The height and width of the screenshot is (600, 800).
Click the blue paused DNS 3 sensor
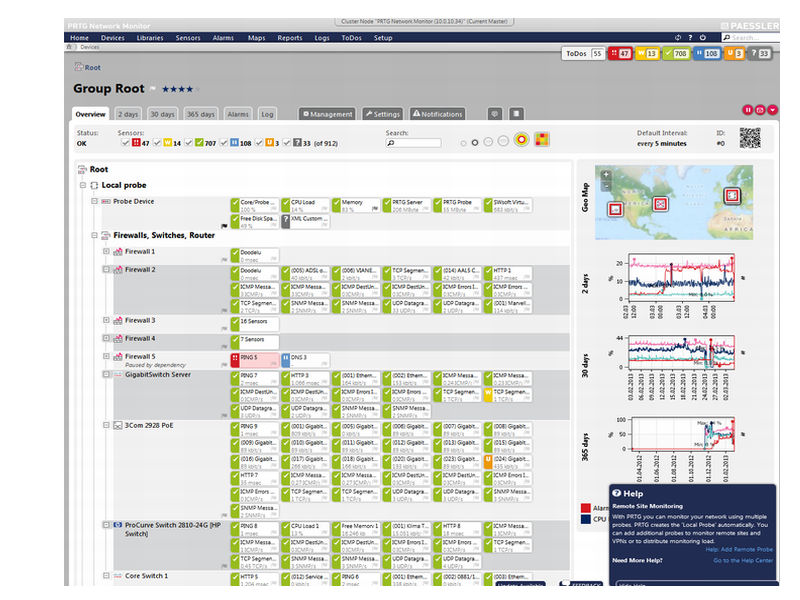click(305, 360)
